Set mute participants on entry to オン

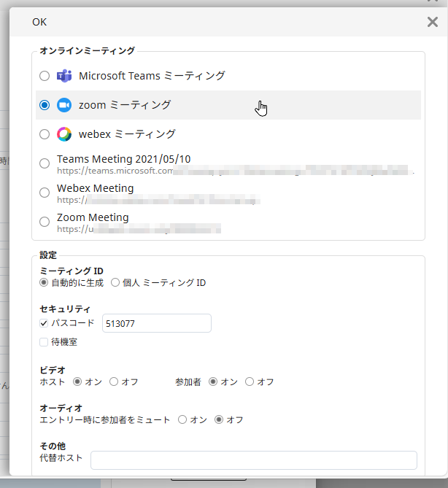point(182,419)
